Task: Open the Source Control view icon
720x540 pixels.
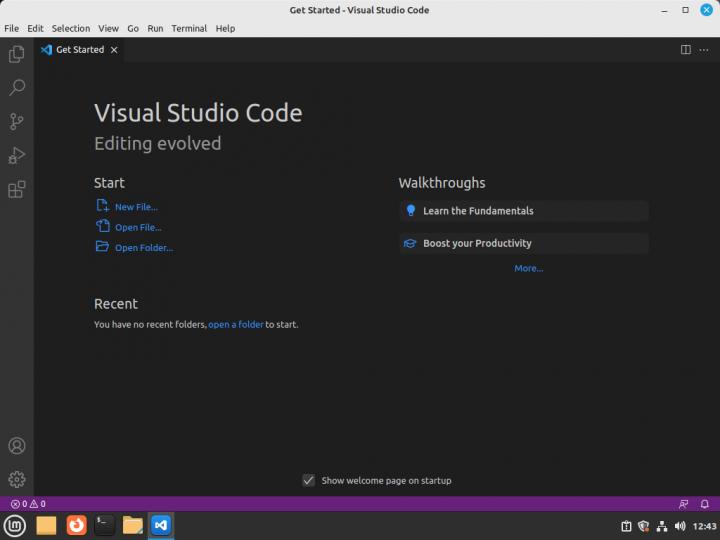Action: [16, 122]
